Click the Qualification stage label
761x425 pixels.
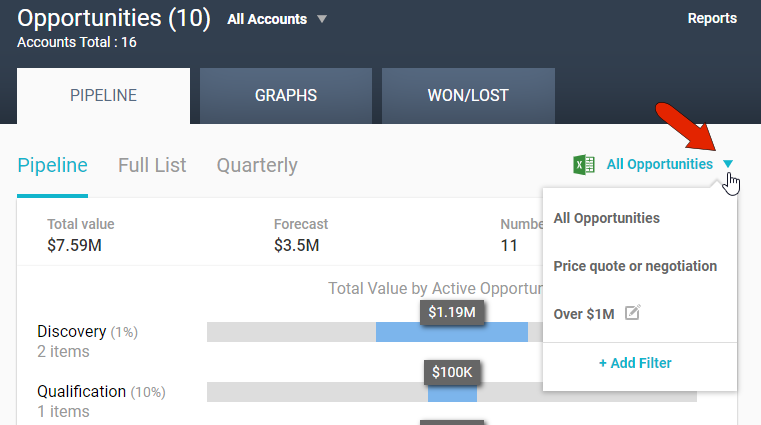[83, 391]
